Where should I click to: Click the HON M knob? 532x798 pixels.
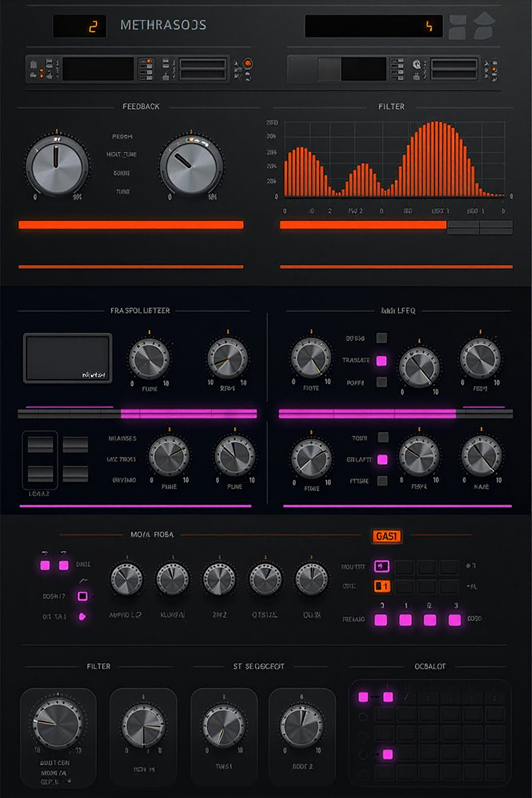point(143,725)
